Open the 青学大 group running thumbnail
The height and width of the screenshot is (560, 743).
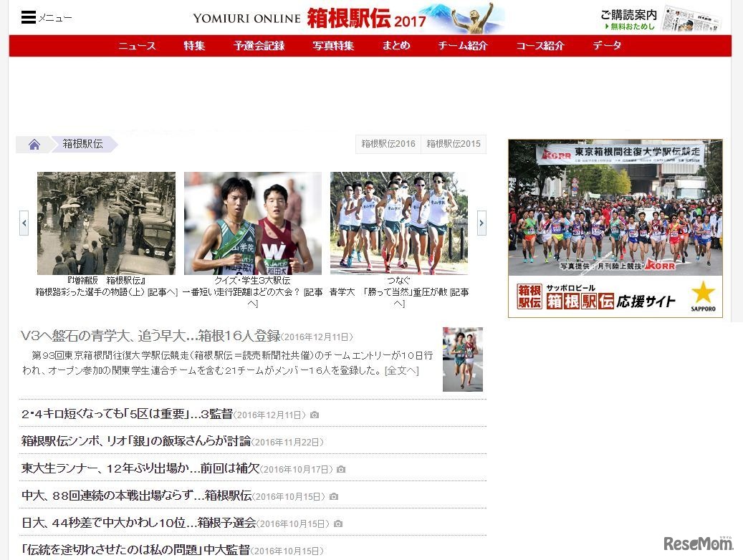tap(399, 223)
